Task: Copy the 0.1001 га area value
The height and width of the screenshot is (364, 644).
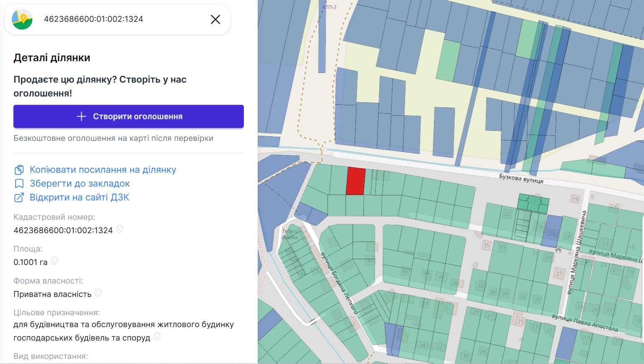Action: (x=54, y=261)
